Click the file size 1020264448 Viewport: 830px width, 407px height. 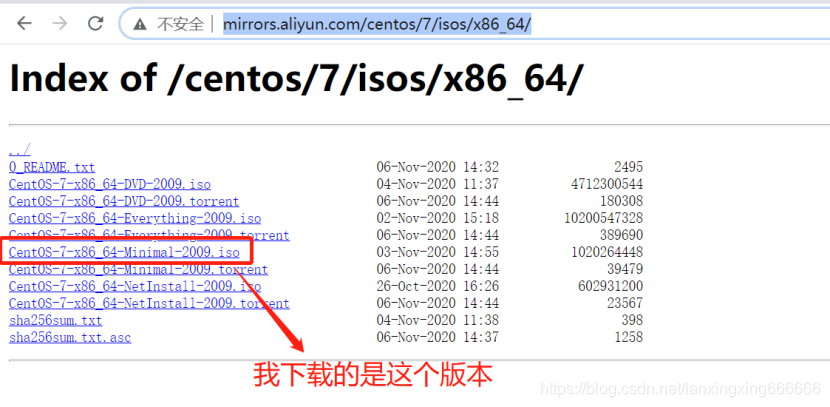click(x=607, y=252)
